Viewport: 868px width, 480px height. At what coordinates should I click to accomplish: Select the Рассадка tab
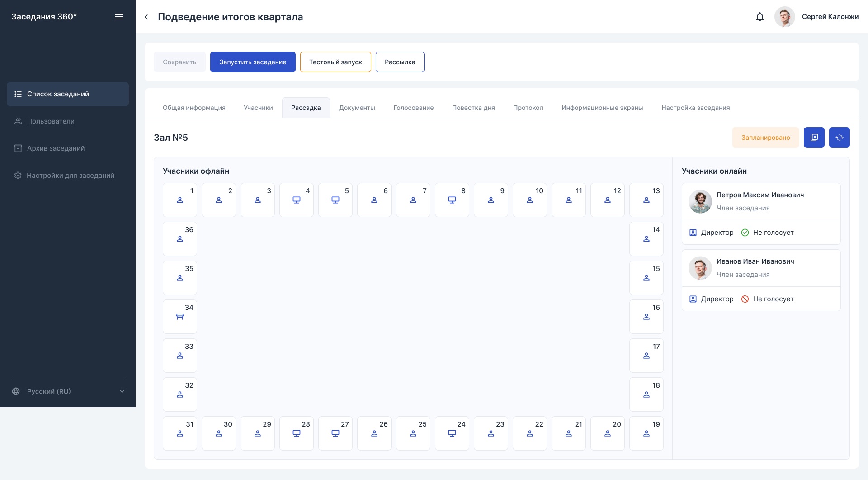point(306,108)
